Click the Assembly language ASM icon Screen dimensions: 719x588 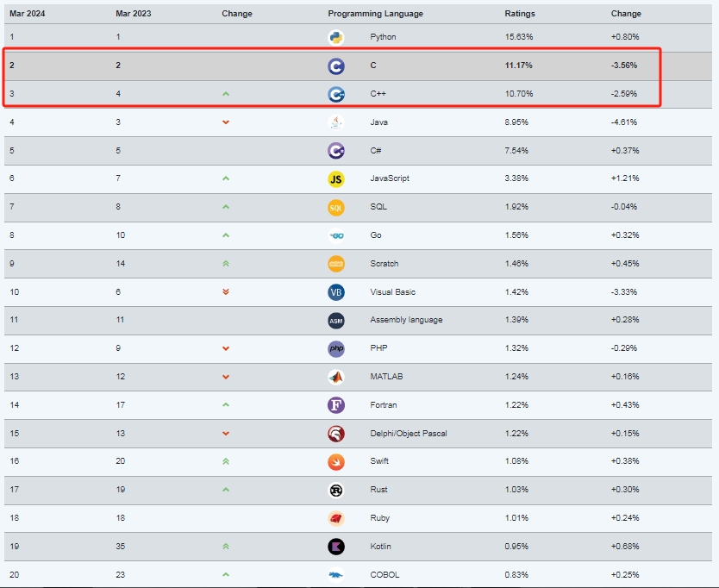(336, 321)
